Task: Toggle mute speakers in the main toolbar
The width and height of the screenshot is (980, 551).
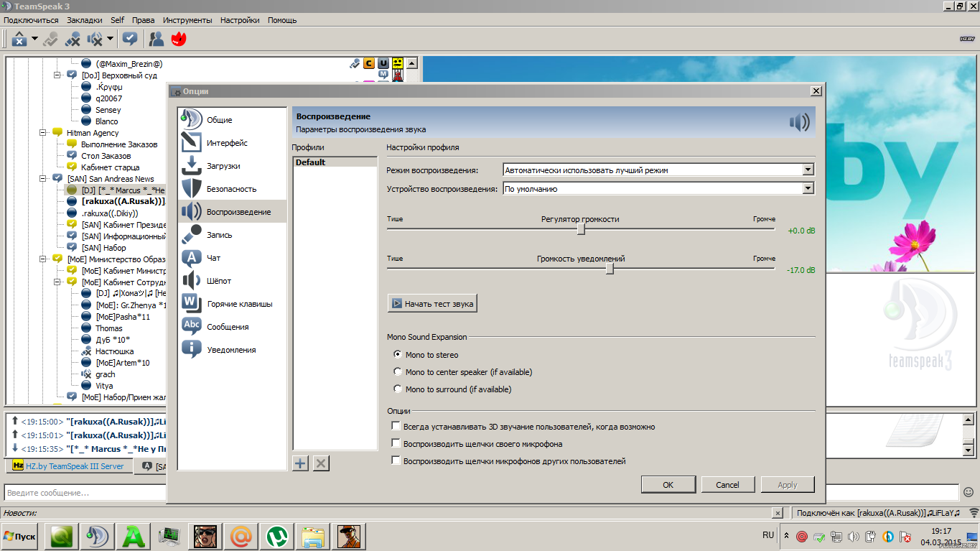Action: [x=95, y=39]
